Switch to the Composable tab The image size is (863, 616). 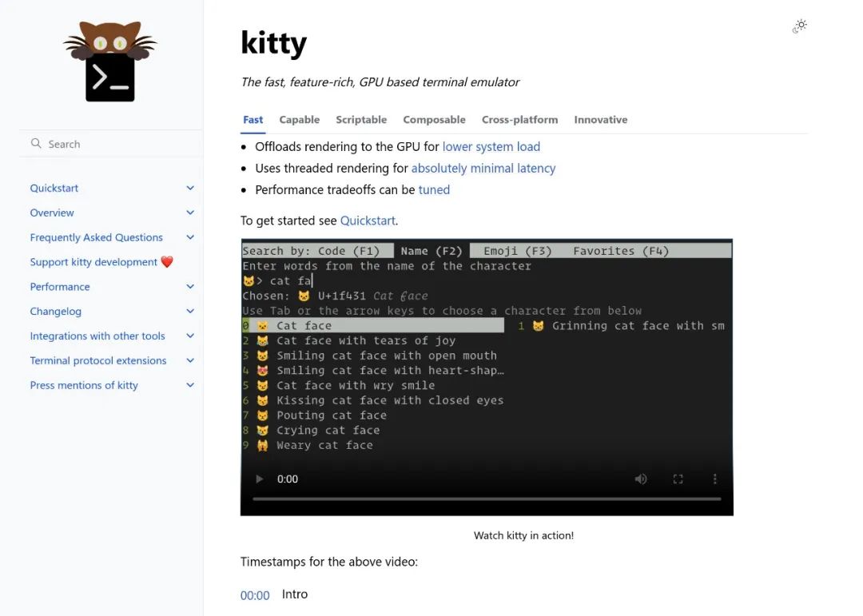(x=434, y=120)
